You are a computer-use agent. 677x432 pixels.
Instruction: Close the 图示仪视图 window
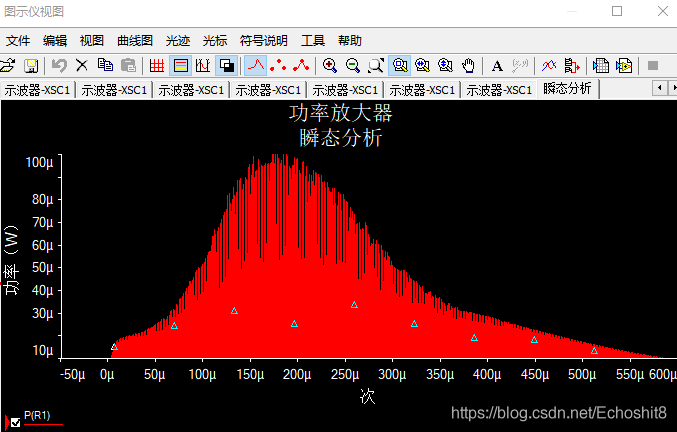tap(663, 11)
